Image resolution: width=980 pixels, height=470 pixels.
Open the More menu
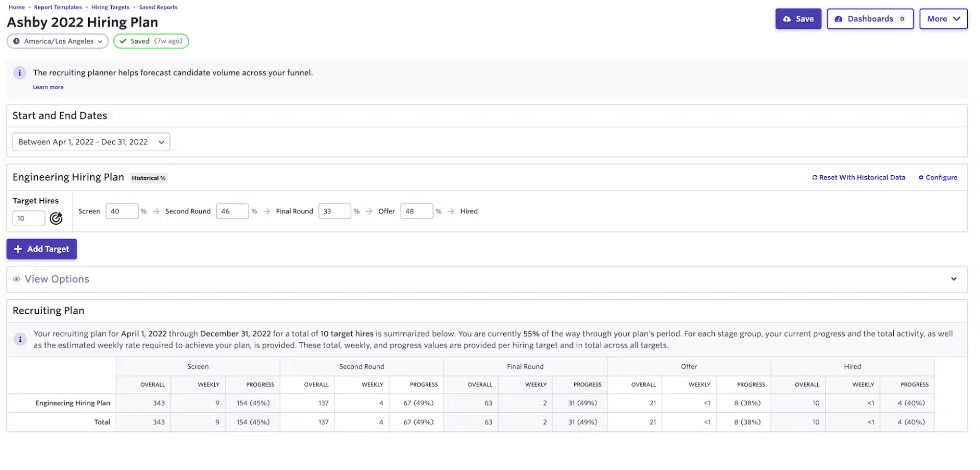pyautogui.click(x=943, y=19)
